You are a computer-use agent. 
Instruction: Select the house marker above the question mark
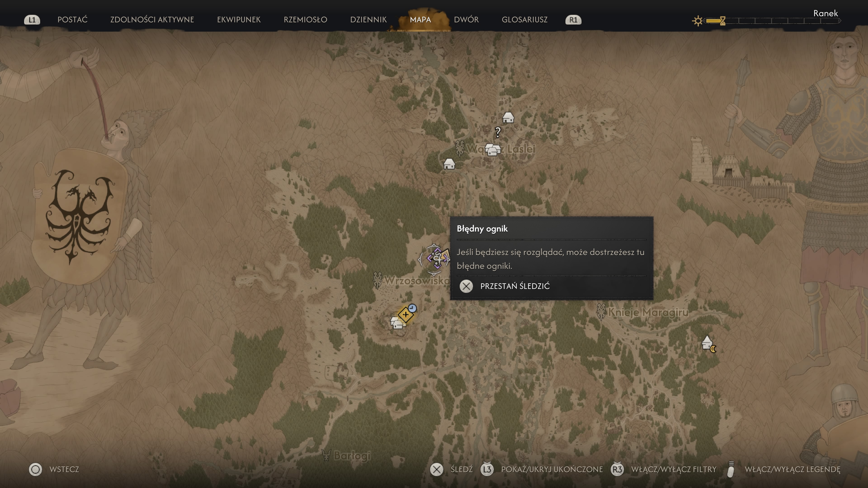coord(508,117)
